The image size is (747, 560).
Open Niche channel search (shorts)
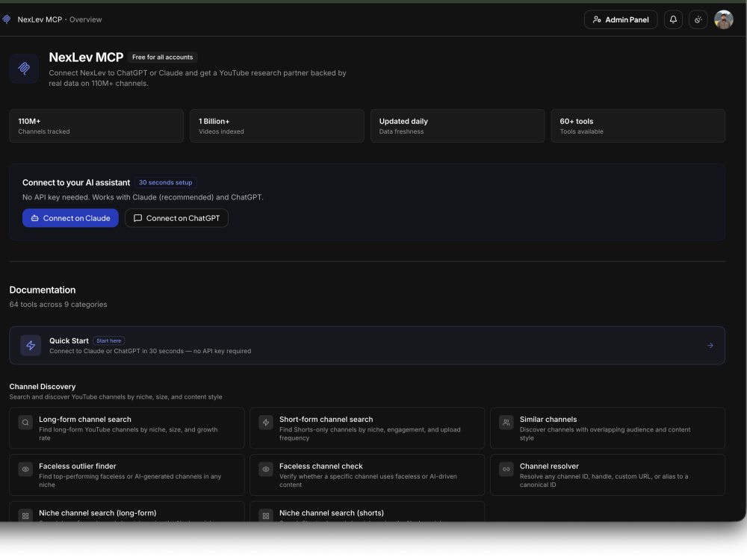367,511
